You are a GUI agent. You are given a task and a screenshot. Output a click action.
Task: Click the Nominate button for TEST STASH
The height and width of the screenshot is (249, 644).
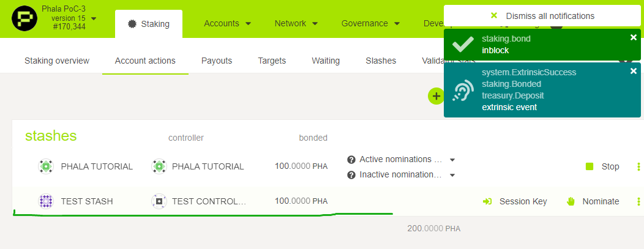[593, 201]
